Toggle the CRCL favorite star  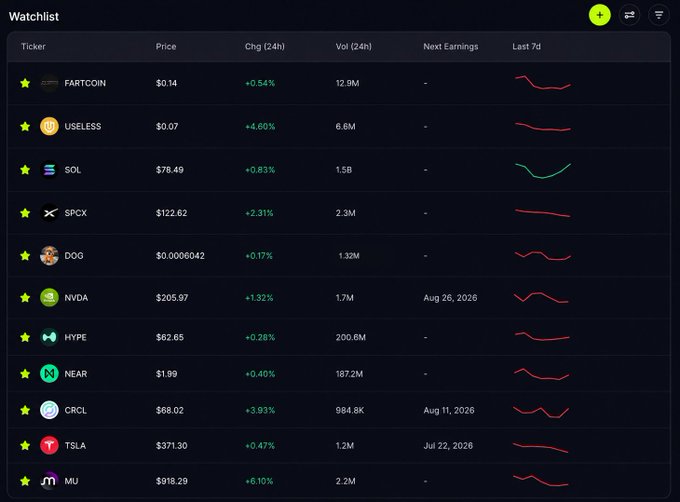(25, 410)
